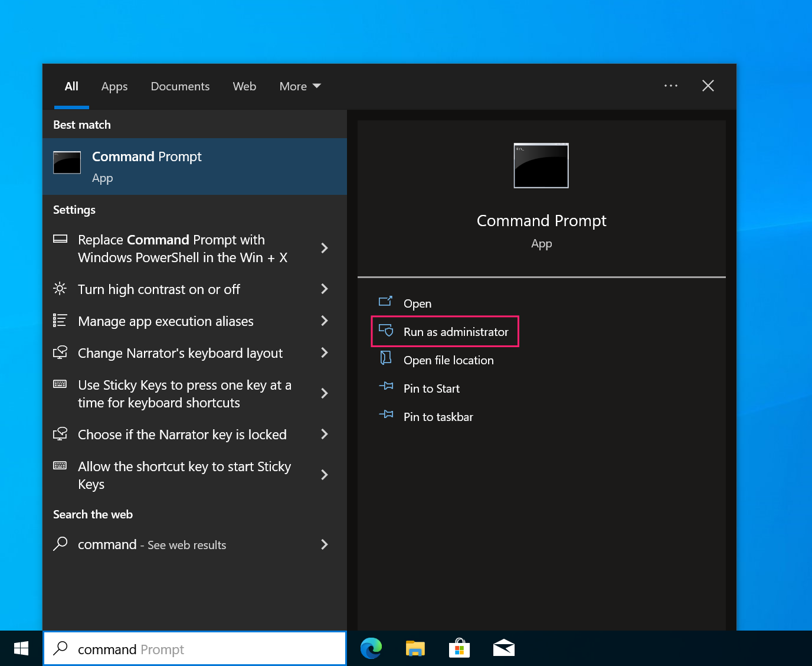Click the Open icon in the right pane

point(385,302)
